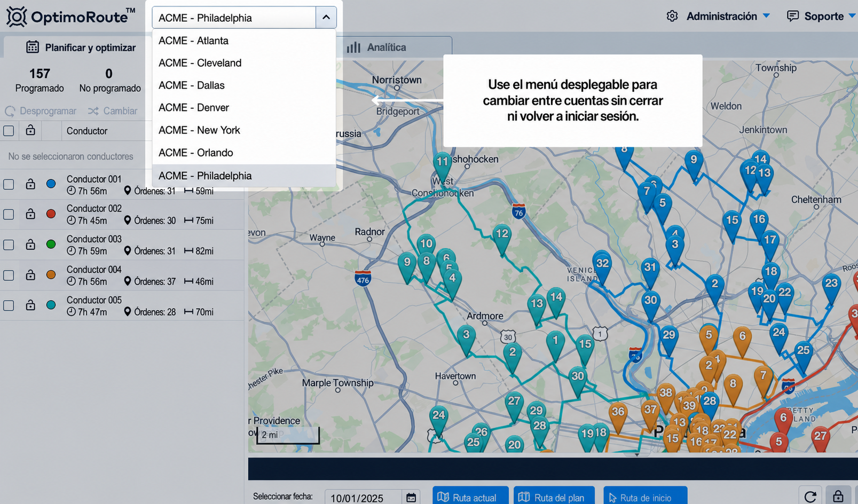Choose ACME - New York from the account list
Image resolution: width=858 pixels, height=504 pixels.
pyautogui.click(x=244, y=130)
